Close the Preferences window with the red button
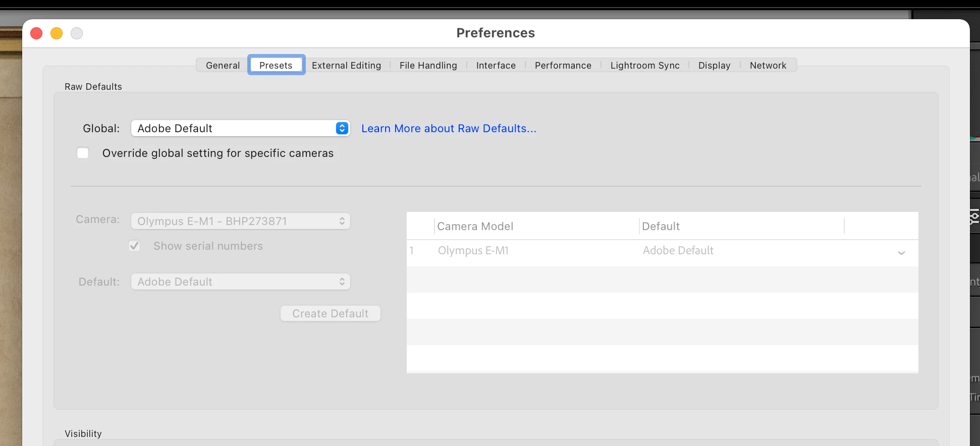 36,33
